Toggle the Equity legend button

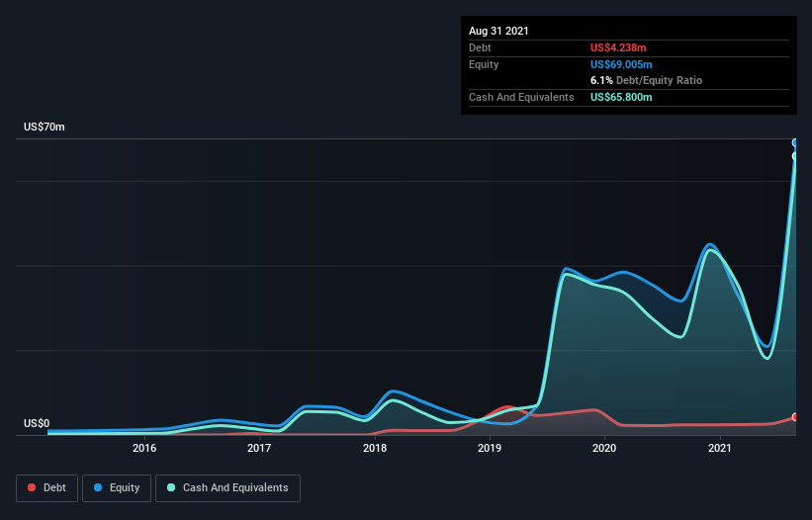point(117,488)
